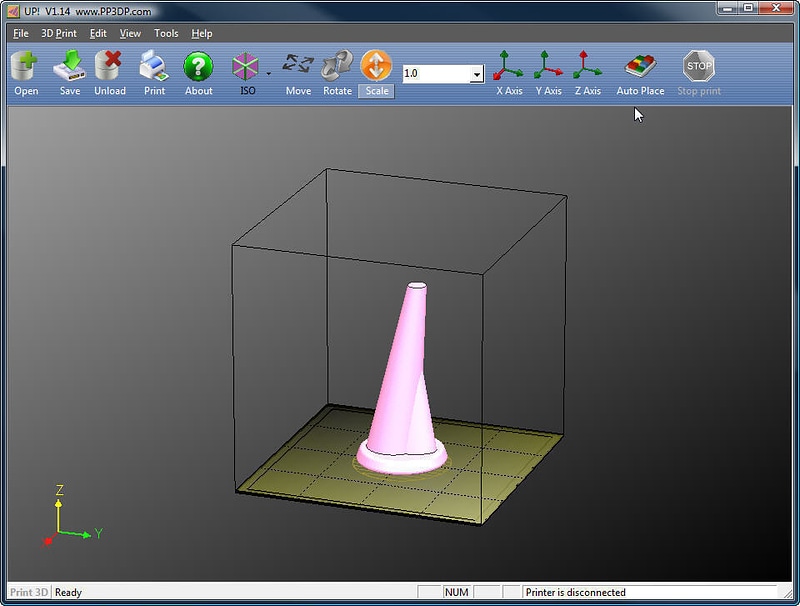Screen dimensions: 800x606
Task: Click the Open model icon
Action: coord(24,66)
